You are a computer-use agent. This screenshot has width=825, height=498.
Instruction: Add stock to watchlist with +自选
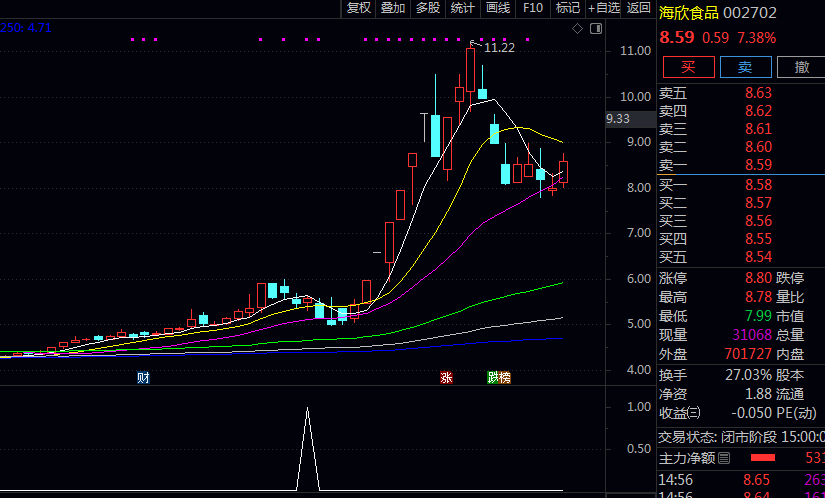604,8
